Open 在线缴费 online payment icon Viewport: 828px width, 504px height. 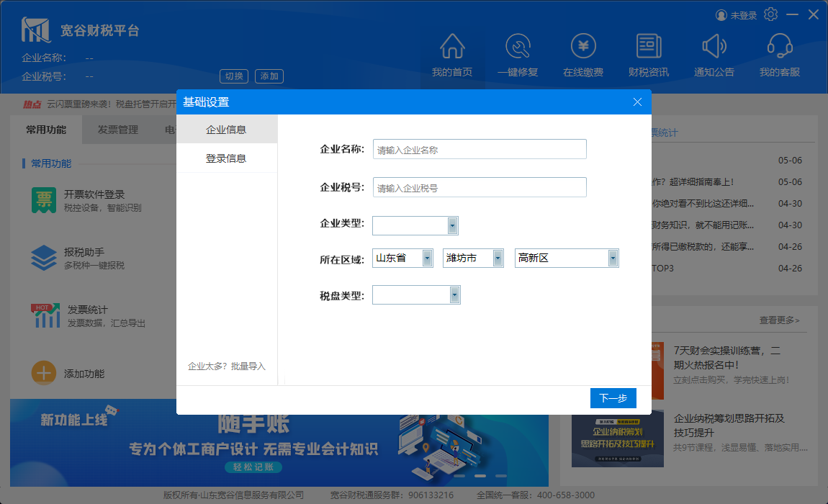583,47
